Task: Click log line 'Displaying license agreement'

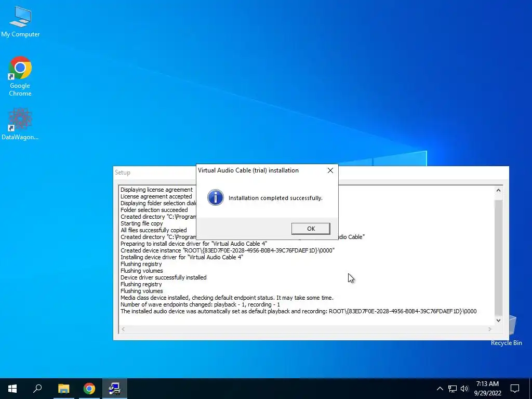Action: [x=156, y=190]
